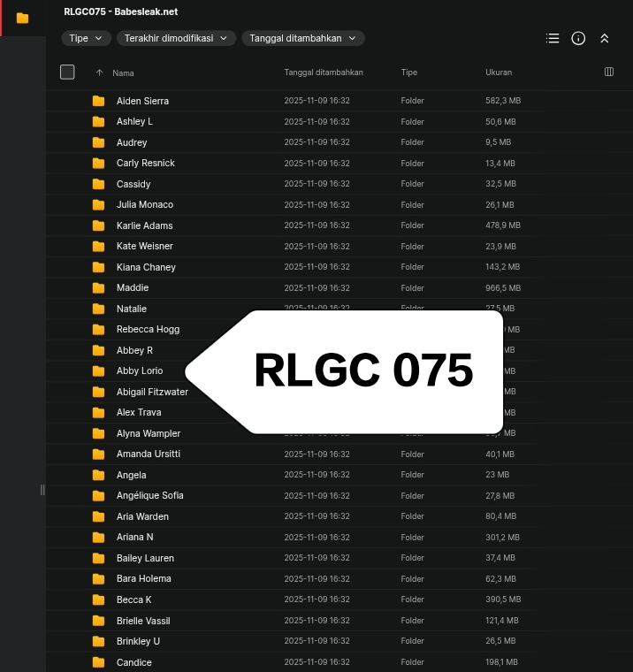
Task: Click the Kiana Chaney folder icon
Action: [98, 267]
